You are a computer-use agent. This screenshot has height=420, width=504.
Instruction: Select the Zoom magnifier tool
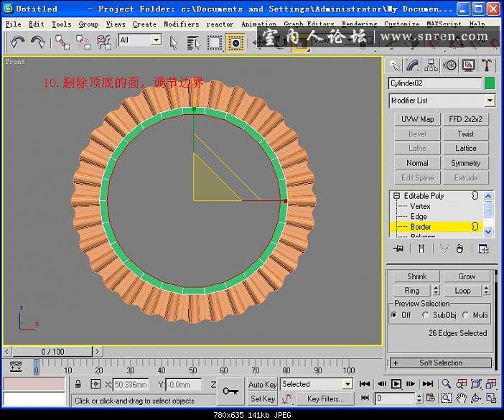(x=446, y=383)
